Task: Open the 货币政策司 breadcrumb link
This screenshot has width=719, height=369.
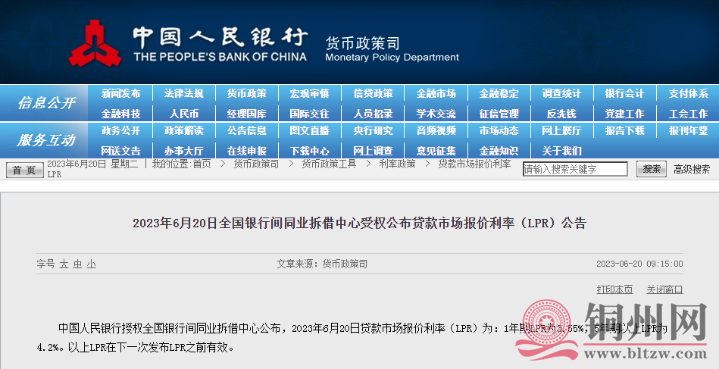Action: tap(256, 164)
